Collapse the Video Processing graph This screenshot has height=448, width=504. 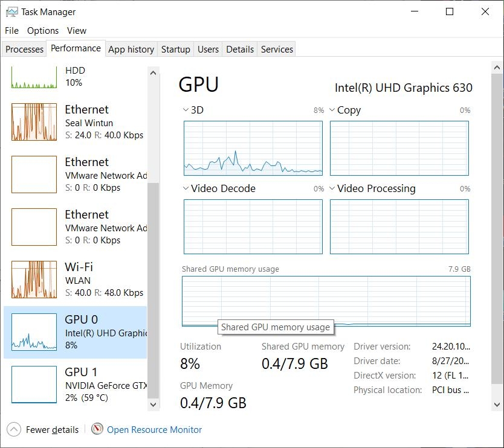332,188
